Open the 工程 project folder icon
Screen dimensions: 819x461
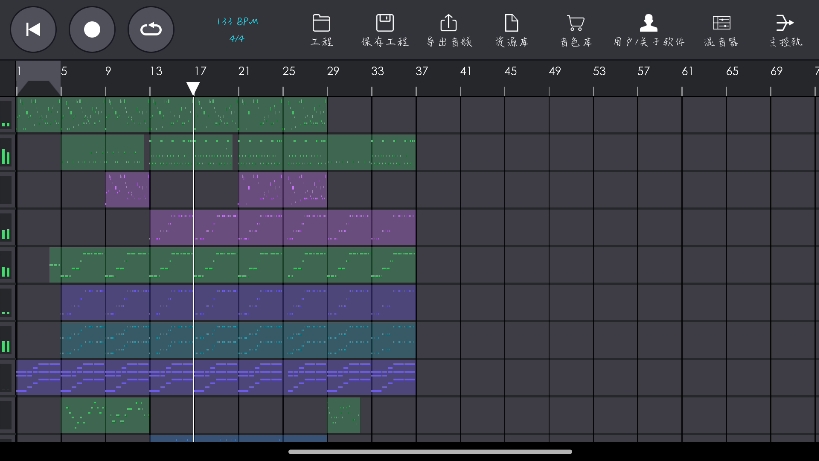tap(321, 23)
